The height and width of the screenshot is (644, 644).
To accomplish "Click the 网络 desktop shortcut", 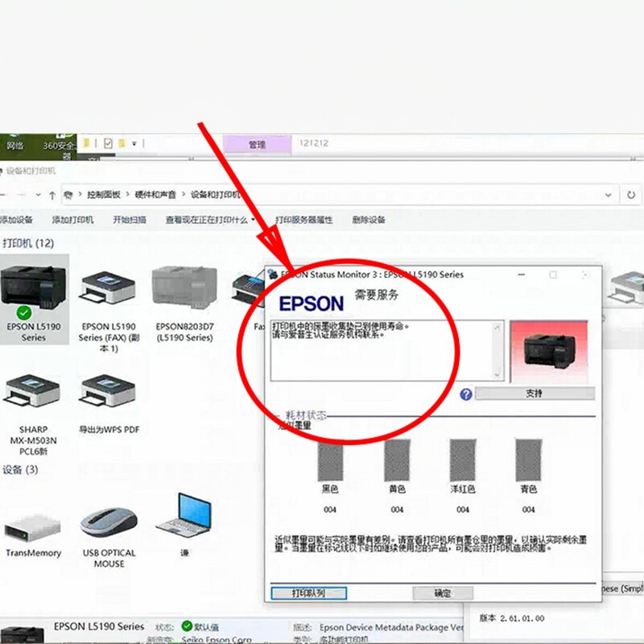I will (14, 142).
